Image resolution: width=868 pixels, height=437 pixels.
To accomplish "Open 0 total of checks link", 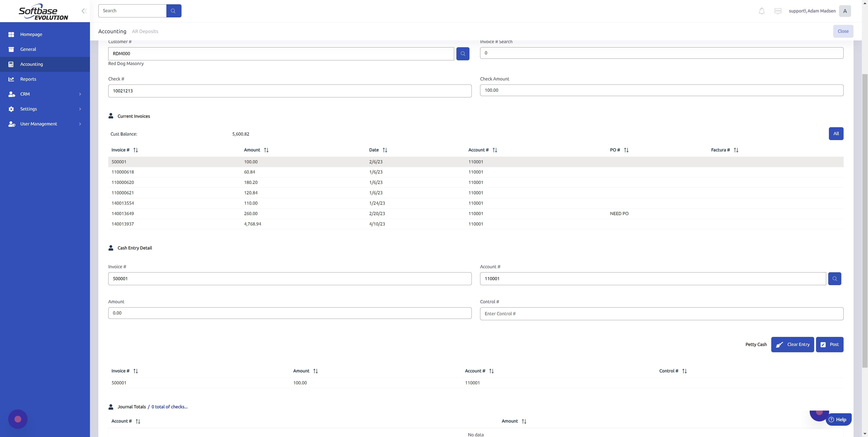I will click(170, 407).
